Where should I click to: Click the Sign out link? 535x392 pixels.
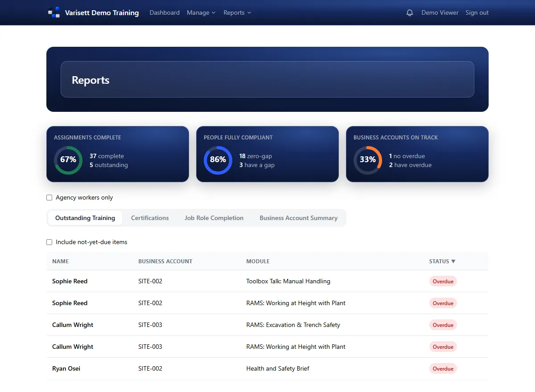477,12
